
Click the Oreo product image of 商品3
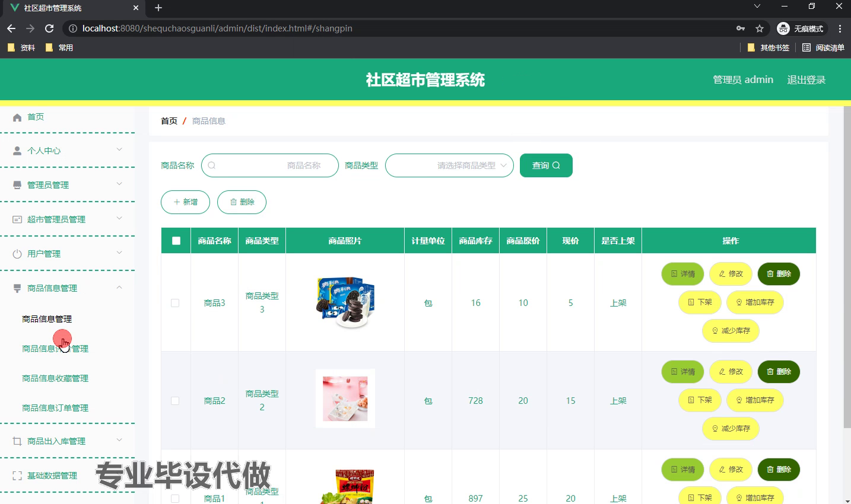tap(345, 302)
